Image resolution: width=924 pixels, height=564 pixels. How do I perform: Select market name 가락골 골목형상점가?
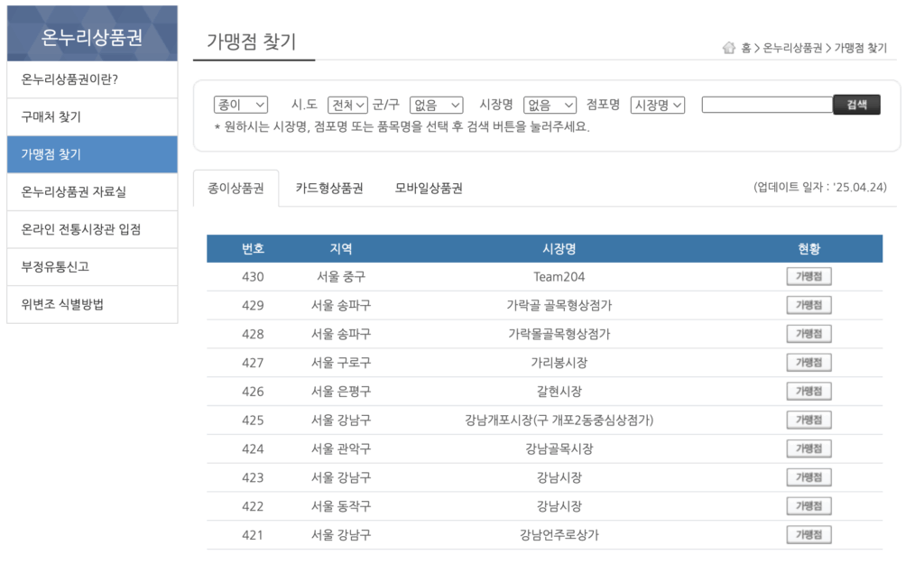(559, 305)
